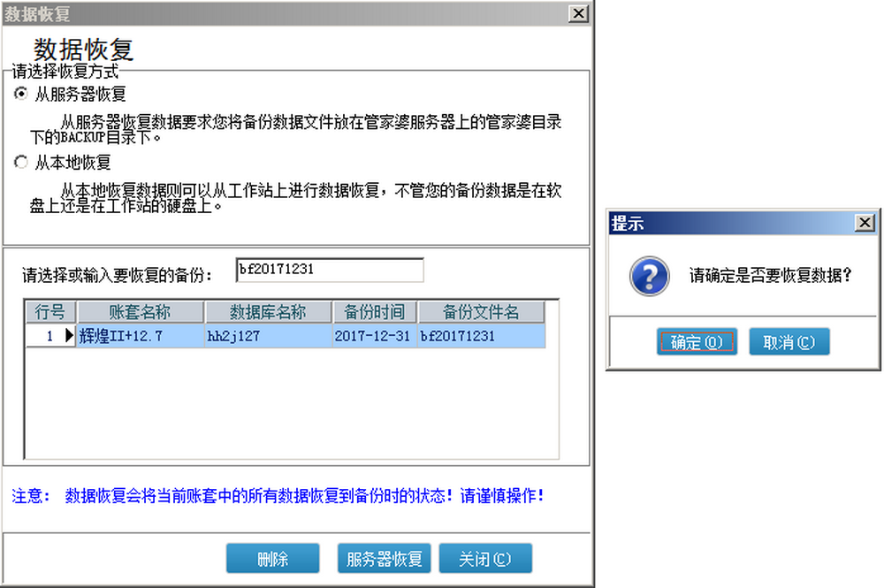Select the row pointer arrow in row 1
This screenshot has width=884, height=588.
click(69, 336)
